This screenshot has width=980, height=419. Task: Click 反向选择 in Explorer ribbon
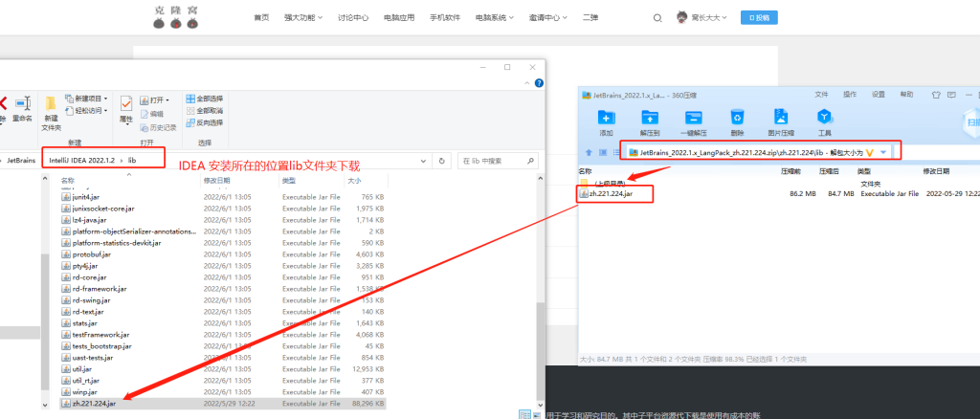tap(205, 122)
